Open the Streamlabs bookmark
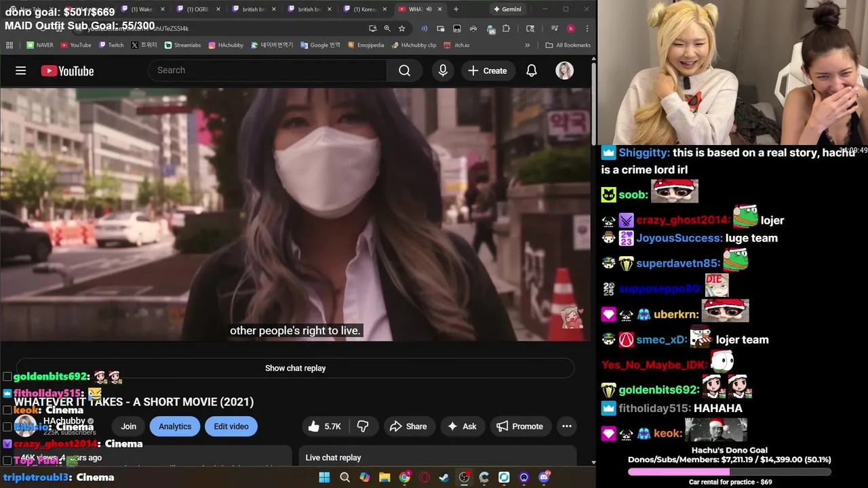Viewport: 868px width, 488px height. click(183, 45)
